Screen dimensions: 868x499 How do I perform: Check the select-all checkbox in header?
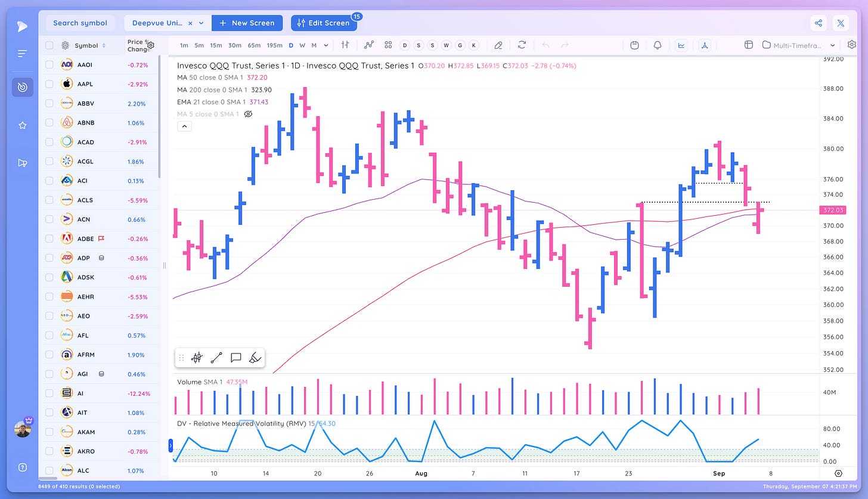tap(49, 45)
